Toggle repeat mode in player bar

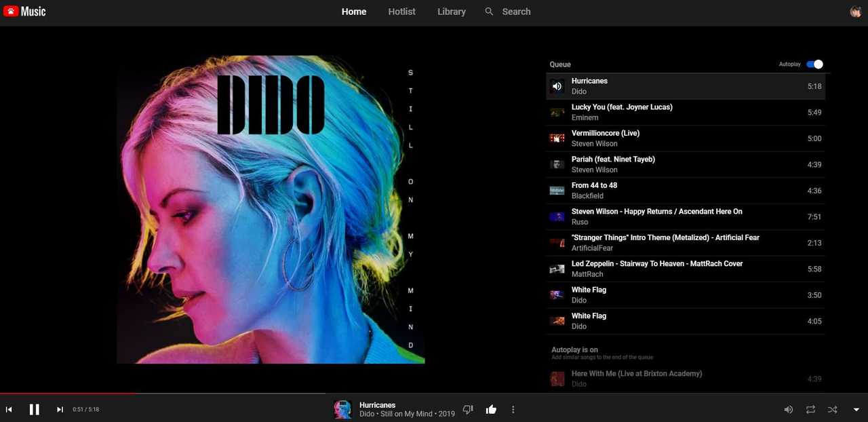(810, 409)
